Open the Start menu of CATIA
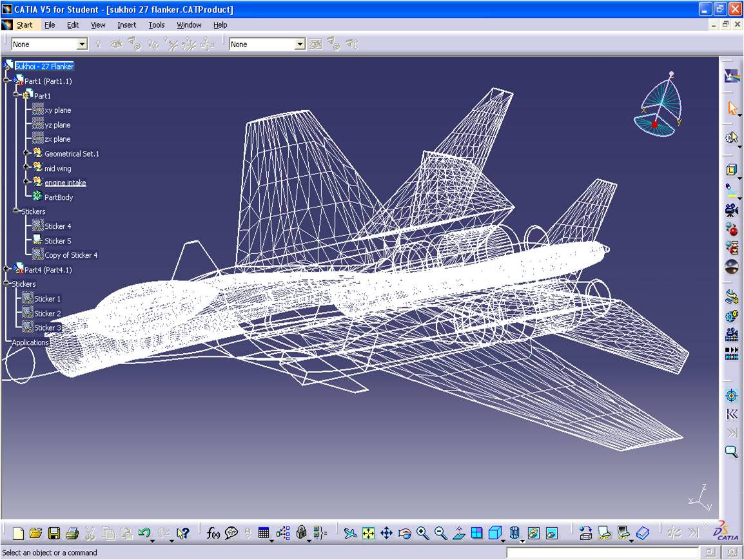Image resolution: width=744 pixels, height=560 pixels. [x=24, y=25]
